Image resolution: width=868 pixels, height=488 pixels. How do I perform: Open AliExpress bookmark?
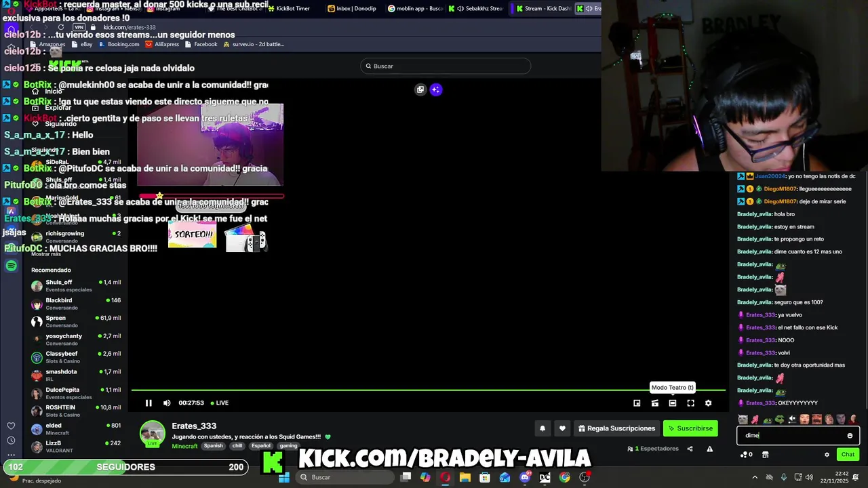(x=162, y=44)
